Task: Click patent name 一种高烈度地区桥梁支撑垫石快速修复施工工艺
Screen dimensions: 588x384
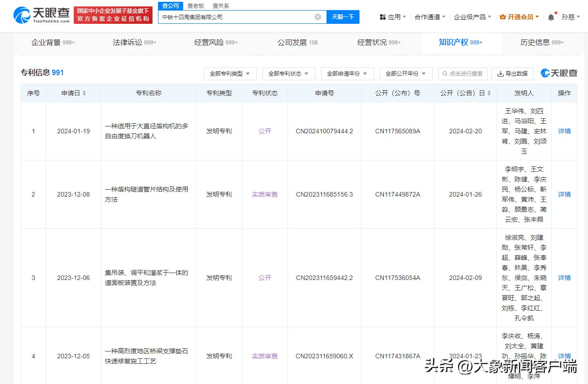Action: [147, 356]
